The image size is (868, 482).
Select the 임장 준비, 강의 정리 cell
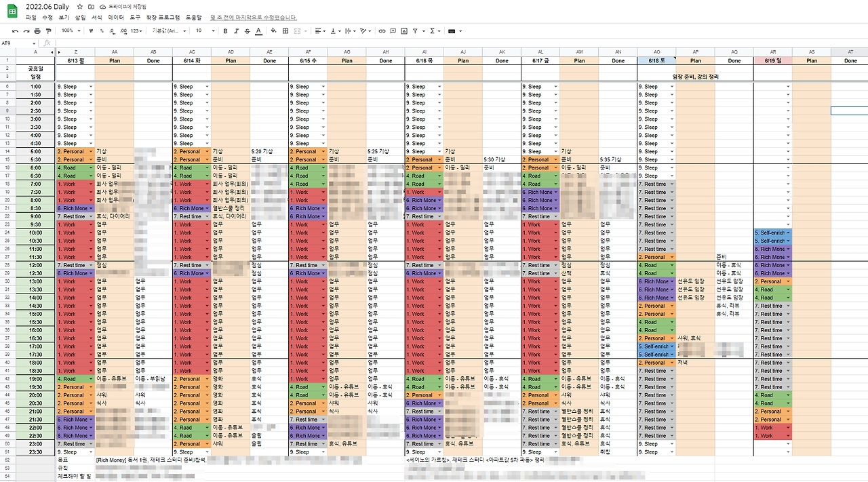click(x=696, y=77)
